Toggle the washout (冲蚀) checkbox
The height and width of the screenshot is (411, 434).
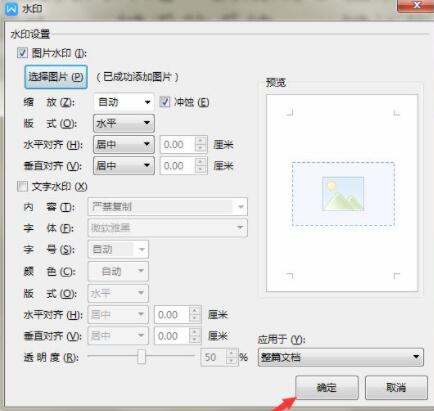pyautogui.click(x=165, y=102)
